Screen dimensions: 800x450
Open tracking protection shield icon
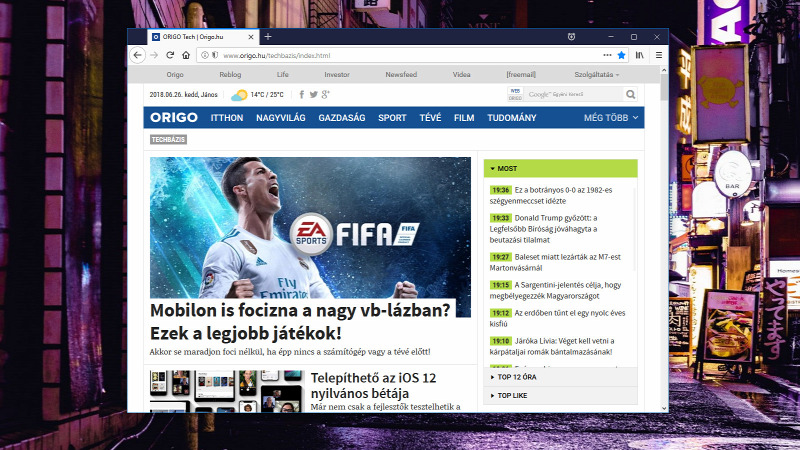click(x=214, y=55)
